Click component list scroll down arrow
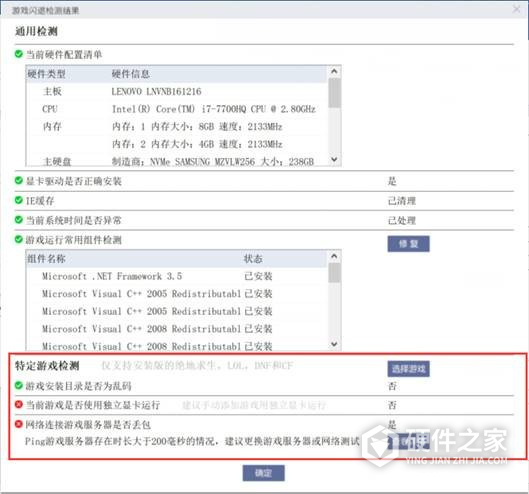529x494 pixels. 334,344
